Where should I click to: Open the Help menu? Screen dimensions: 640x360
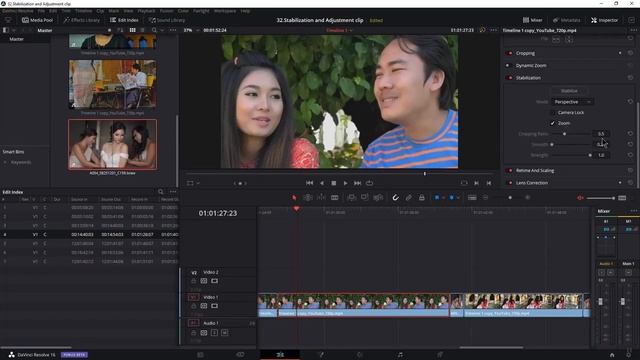click(x=245, y=11)
